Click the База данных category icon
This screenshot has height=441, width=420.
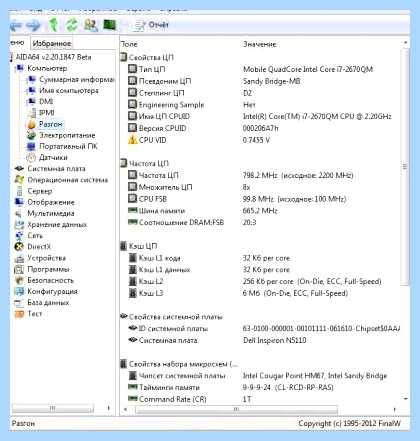(19, 303)
